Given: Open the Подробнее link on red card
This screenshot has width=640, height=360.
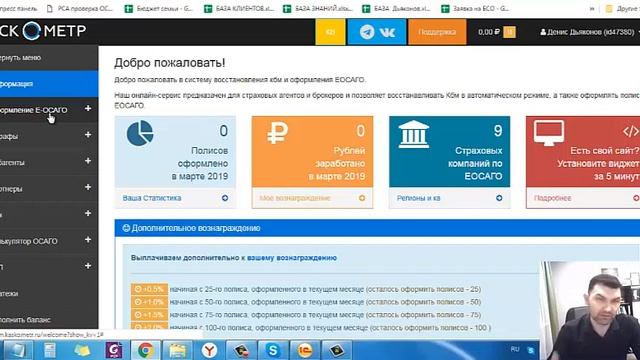Looking at the screenshot, I should pyautogui.click(x=553, y=198).
